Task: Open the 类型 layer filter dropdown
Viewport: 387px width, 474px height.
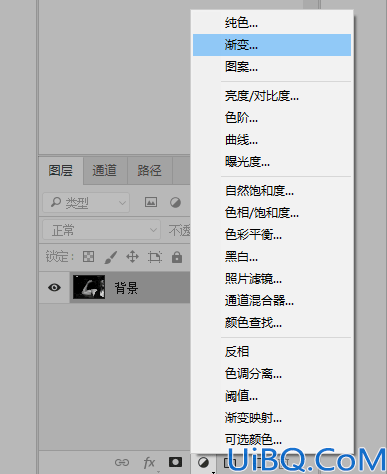Action: pyautogui.click(x=86, y=202)
